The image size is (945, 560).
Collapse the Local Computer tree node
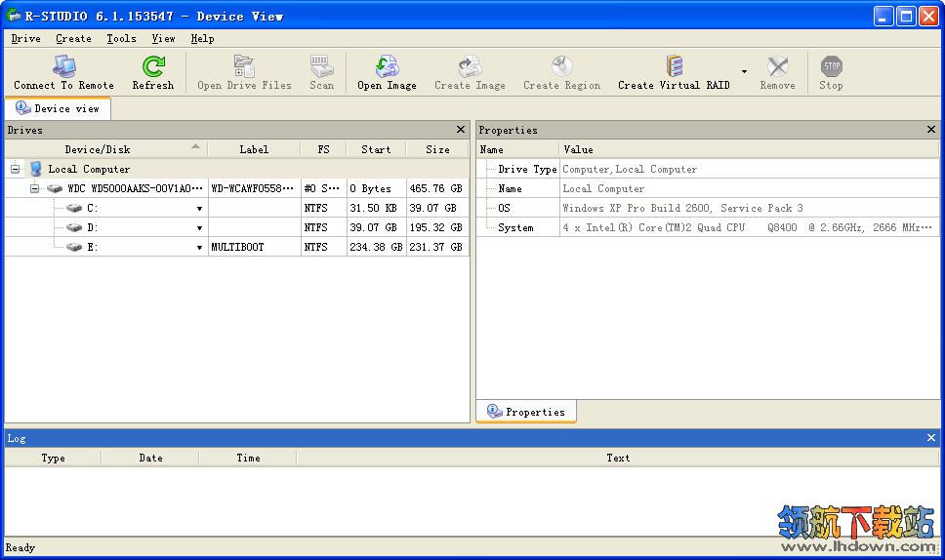coord(15,169)
